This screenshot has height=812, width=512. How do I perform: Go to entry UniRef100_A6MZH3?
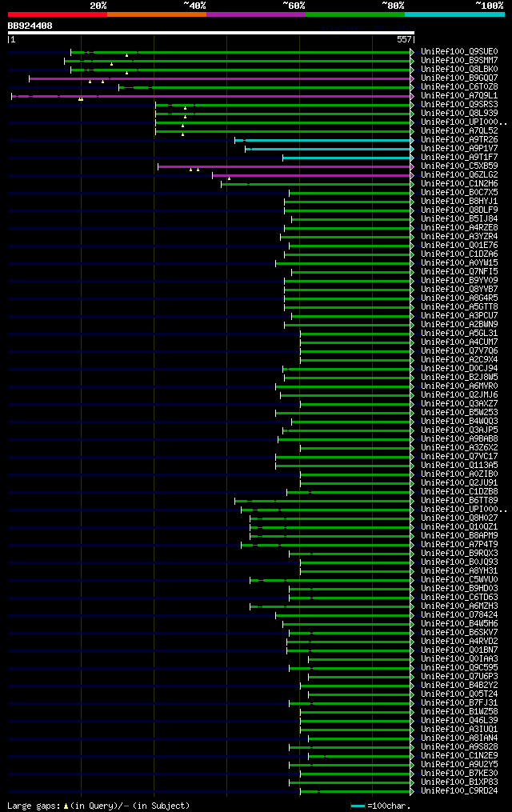point(459,606)
